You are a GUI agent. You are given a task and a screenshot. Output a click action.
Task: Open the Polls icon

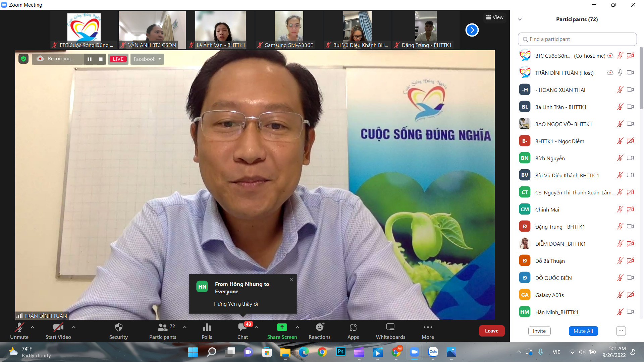coord(207,327)
